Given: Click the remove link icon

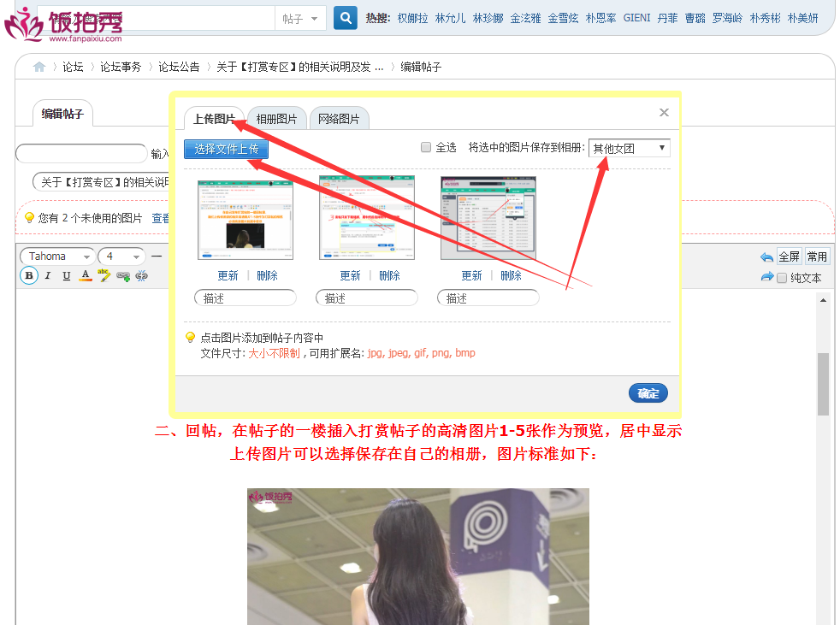Looking at the screenshot, I should click(x=141, y=276).
